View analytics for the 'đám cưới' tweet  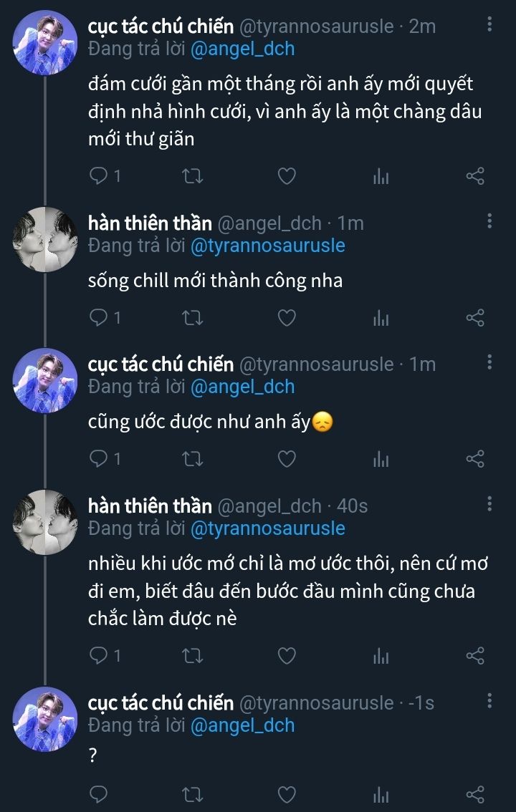coord(381,176)
